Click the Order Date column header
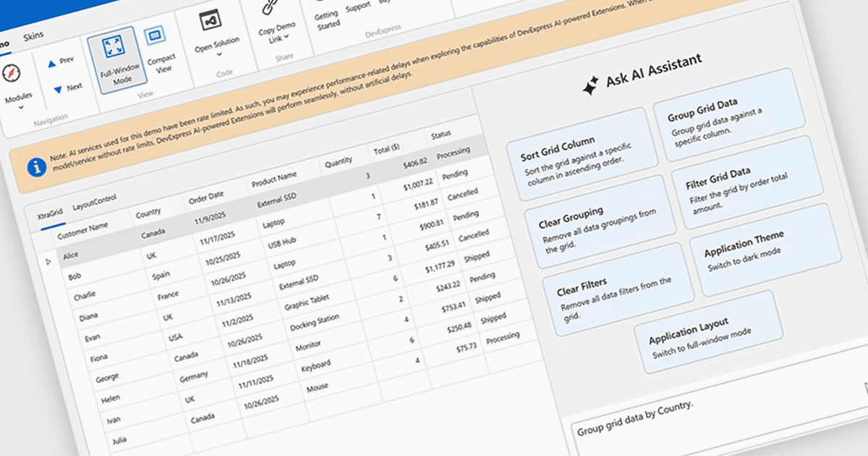 pyautogui.click(x=206, y=196)
